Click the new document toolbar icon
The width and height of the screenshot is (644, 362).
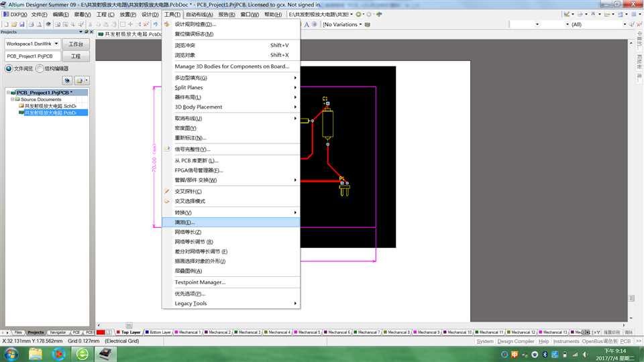pyautogui.click(x=7, y=24)
